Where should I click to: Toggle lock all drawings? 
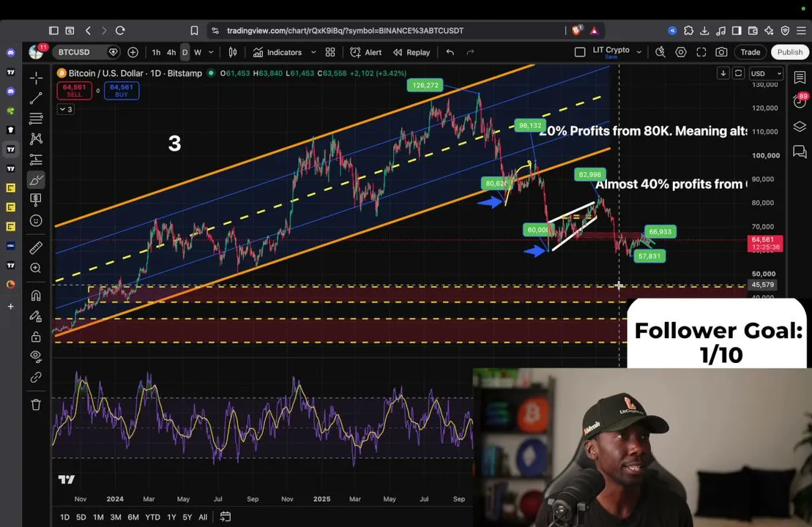36,337
